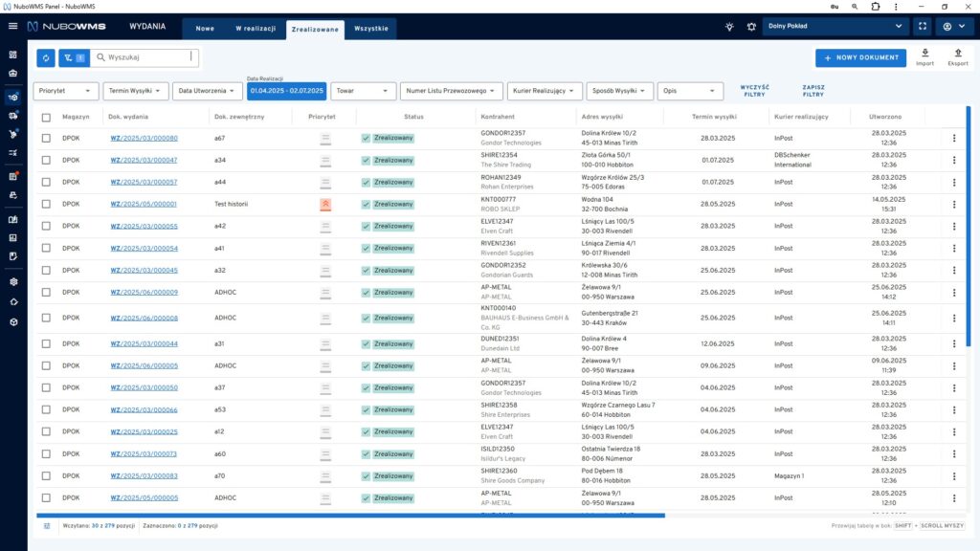Open row actions menu for WZ/2025/03/000080
This screenshot has height=551, width=980.
[953, 138]
